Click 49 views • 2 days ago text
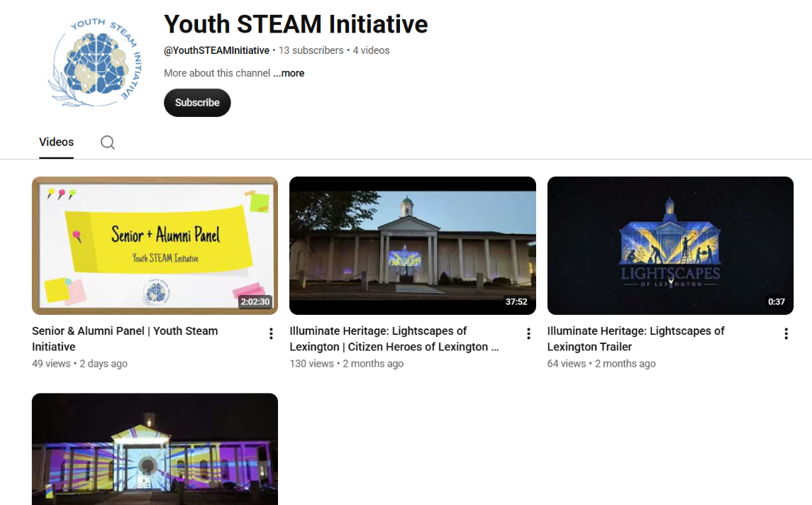Screen dimensions: 812x505 tap(79, 364)
